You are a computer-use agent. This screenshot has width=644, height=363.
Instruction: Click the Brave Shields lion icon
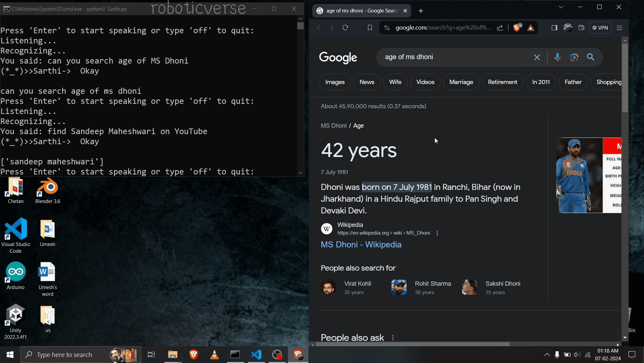pyautogui.click(x=517, y=28)
